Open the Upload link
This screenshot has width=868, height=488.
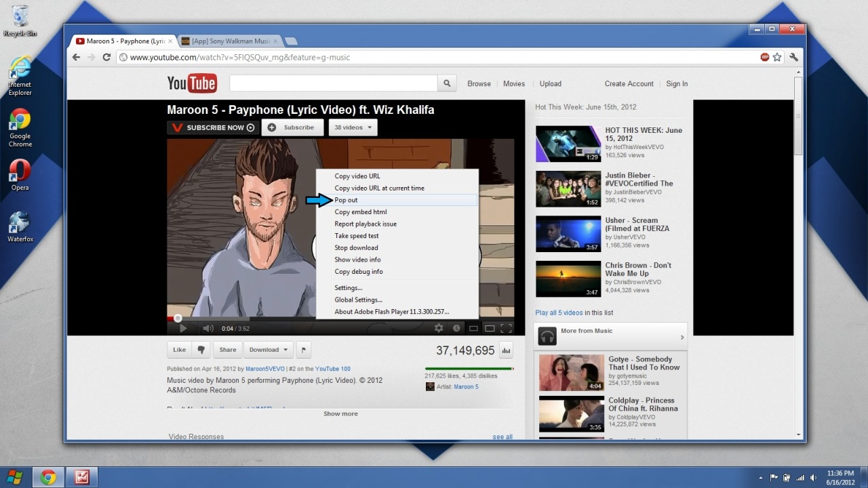point(551,84)
